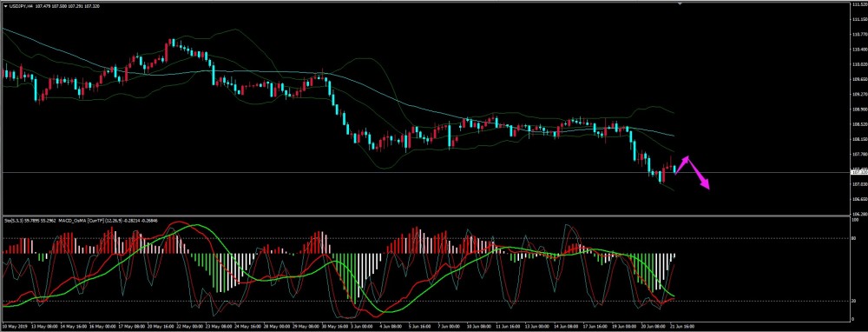Image resolution: width=868 pixels, height=332 pixels.
Task: Click the Sto(5,3,3) indicator label
Action: 13,221
